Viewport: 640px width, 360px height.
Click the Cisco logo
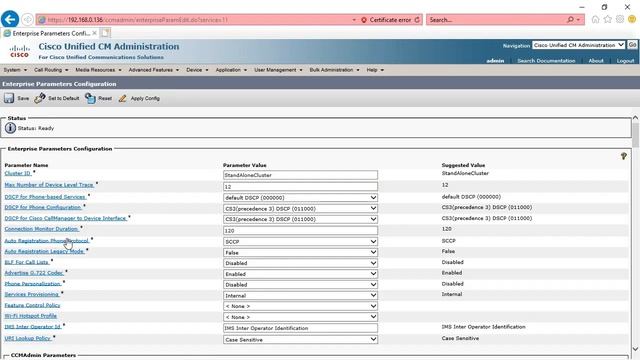(19, 51)
